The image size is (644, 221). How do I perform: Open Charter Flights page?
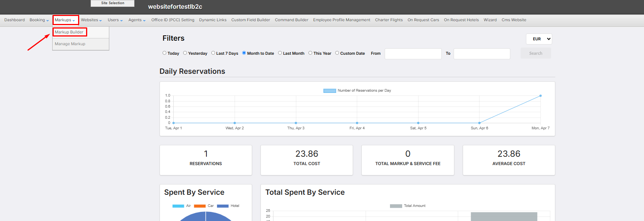(389, 20)
